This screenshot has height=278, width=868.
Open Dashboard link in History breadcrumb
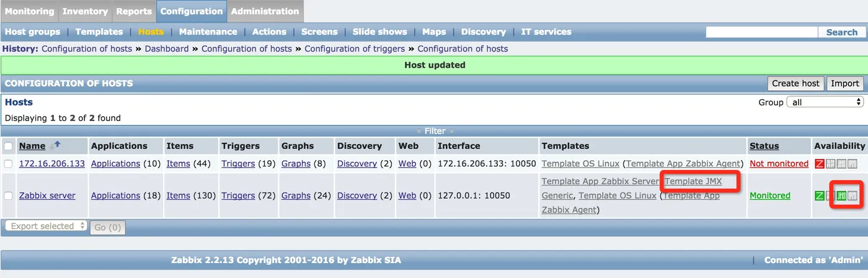click(x=167, y=48)
